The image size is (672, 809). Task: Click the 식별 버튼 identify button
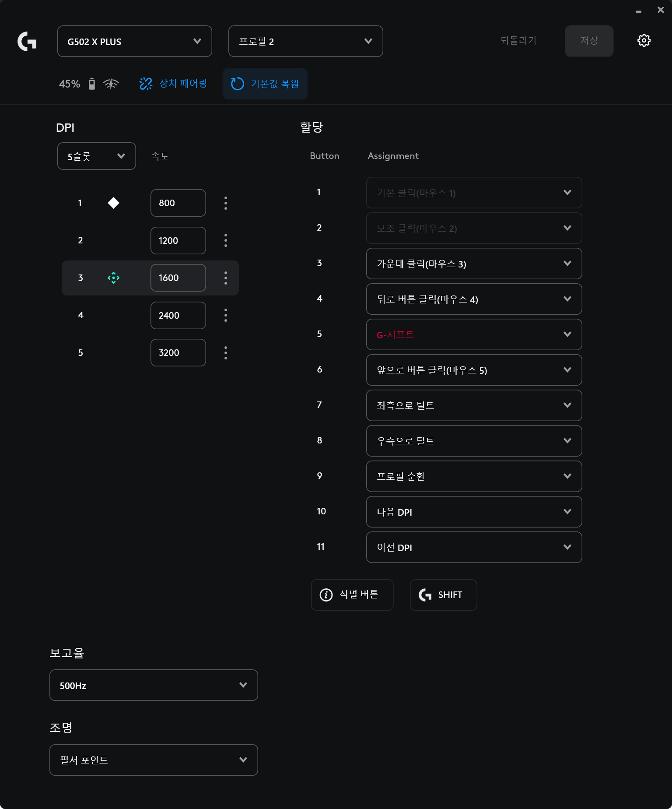[x=352, y=595]
